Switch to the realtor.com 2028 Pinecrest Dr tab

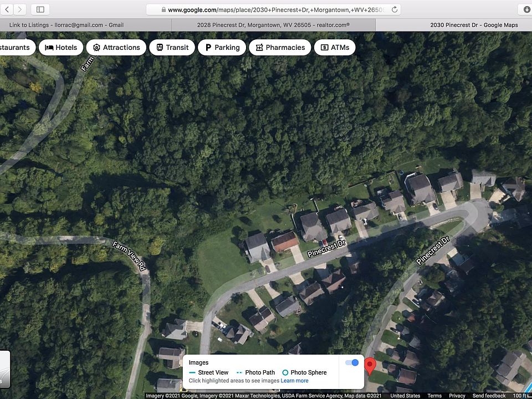(x=273, y=25)
